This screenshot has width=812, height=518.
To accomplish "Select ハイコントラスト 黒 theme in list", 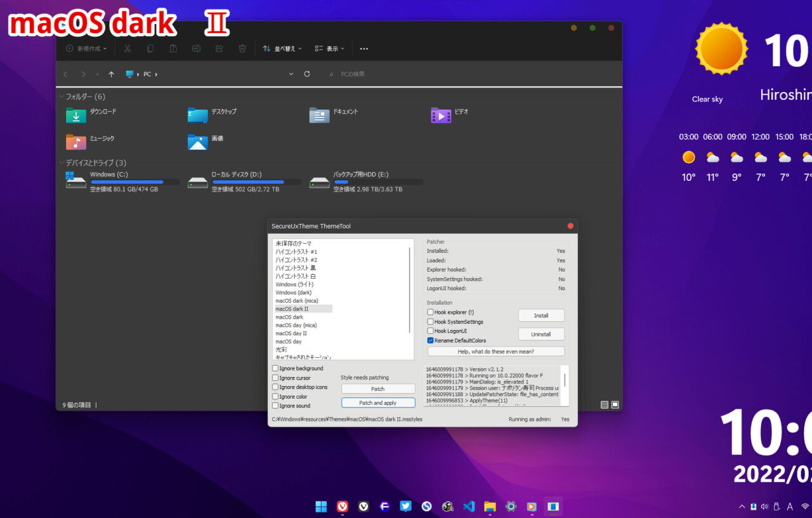I will pos(296,268).
